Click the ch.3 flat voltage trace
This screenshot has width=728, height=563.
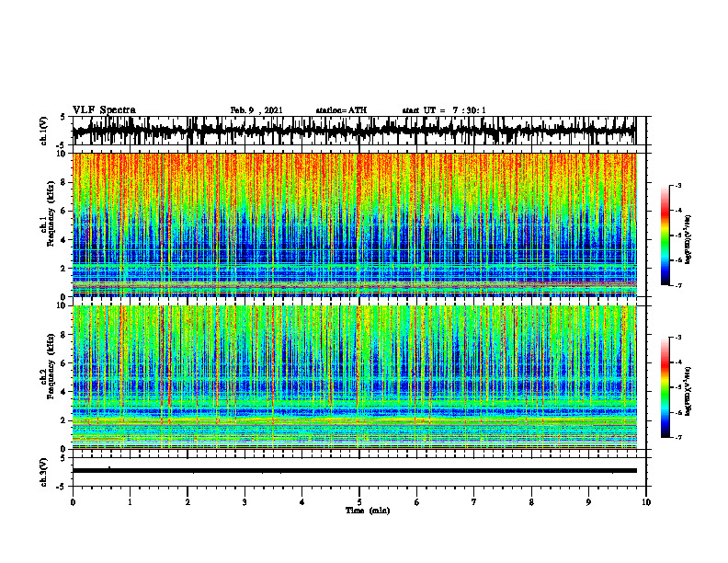(x=354, y=471)
